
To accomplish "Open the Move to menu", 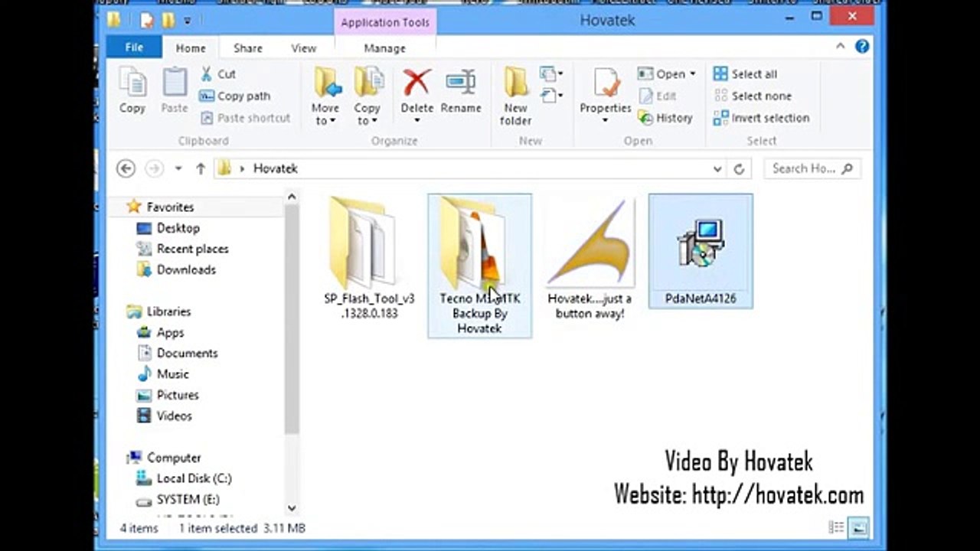I will [325, 96].
